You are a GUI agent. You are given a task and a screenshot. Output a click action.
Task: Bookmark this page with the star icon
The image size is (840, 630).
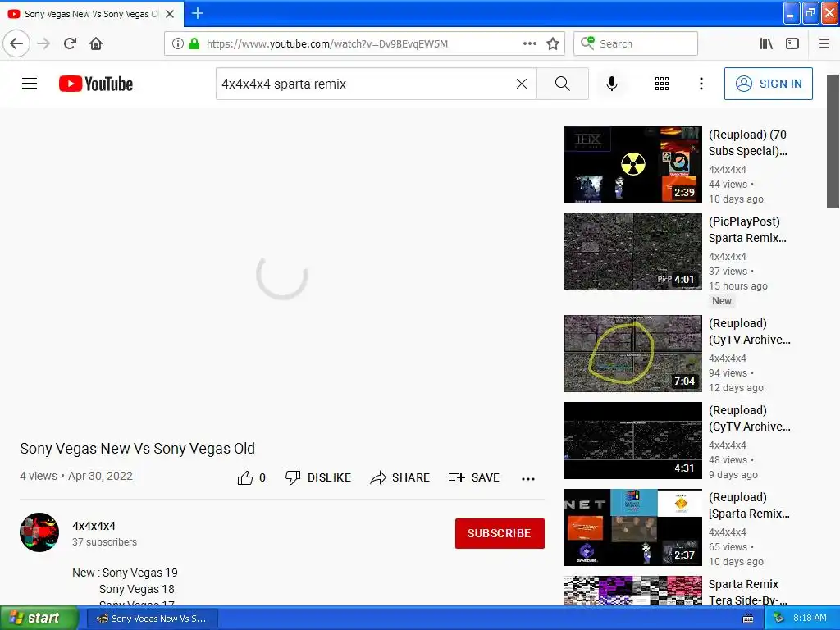[x=553, y=43]
